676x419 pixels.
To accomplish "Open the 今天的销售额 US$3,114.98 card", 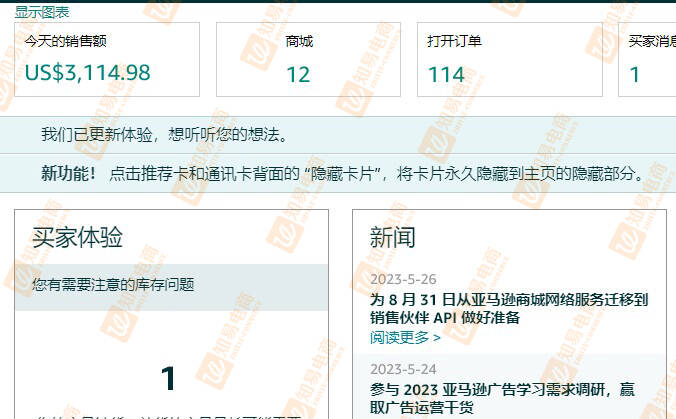I will pyautogui.click(x=107, y=59).
